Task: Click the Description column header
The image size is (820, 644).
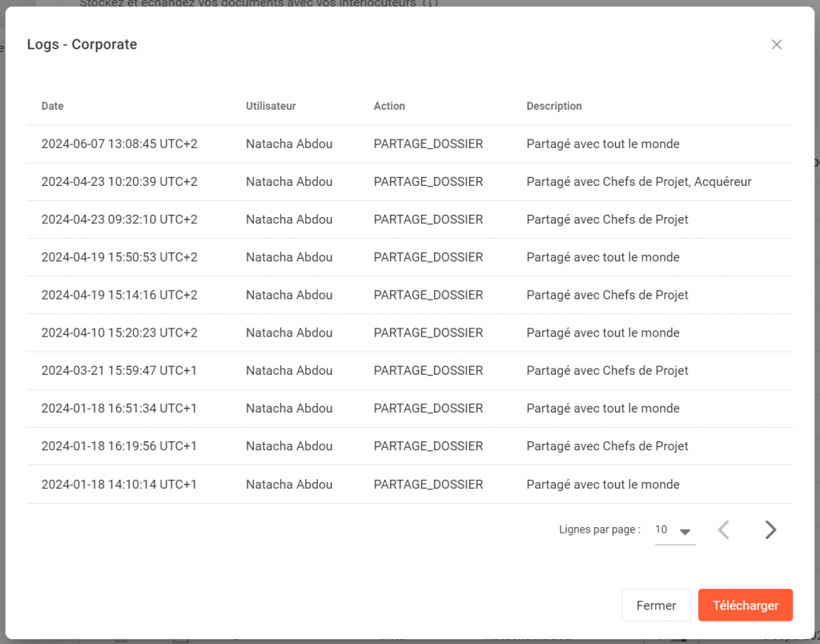Action: [x=554, y=106]
